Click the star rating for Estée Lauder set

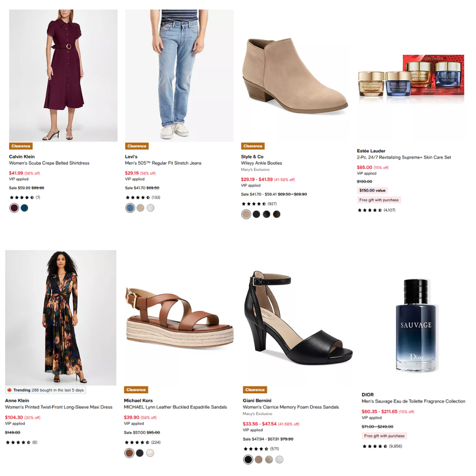coord(370,210)
